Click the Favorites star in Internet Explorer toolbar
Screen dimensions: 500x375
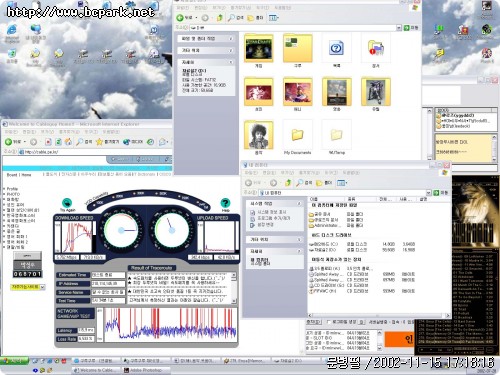pos(99,142)
